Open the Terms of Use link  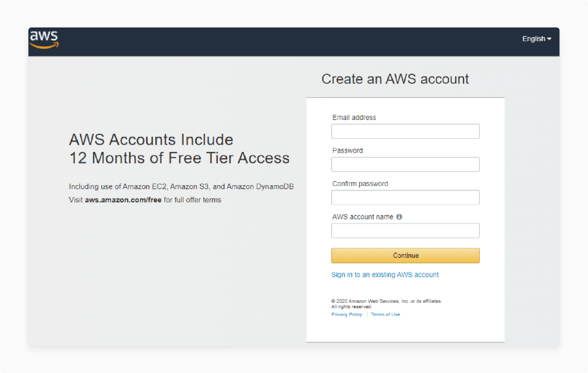click(x=386, y=314)
